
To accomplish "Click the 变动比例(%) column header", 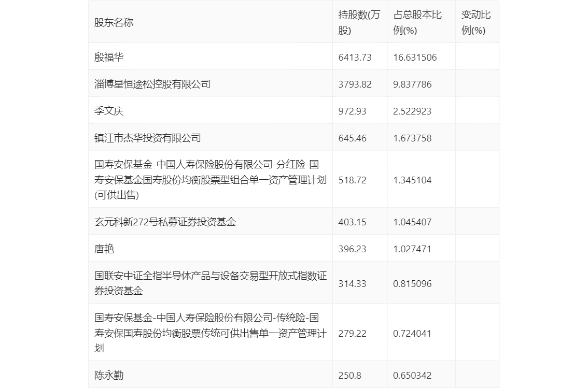I will point(476,22).
